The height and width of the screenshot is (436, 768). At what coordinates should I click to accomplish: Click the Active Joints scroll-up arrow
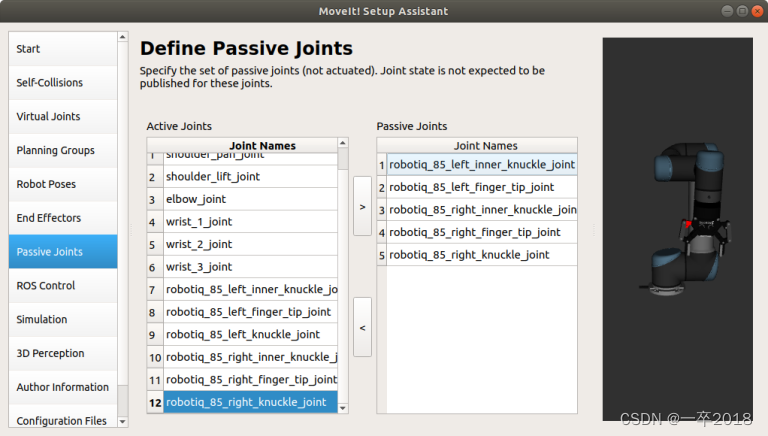[x=343, y=143]
